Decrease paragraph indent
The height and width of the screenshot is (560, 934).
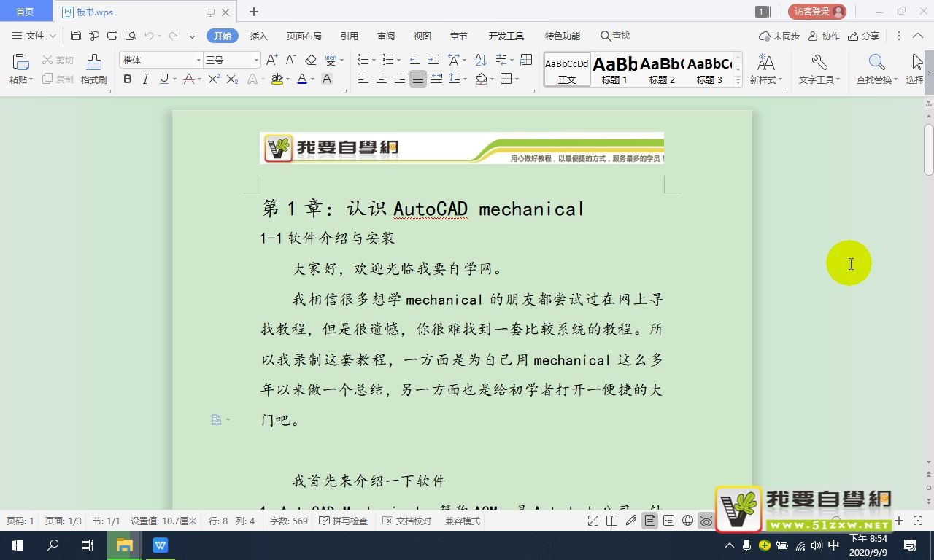click(x=415, y=60)
